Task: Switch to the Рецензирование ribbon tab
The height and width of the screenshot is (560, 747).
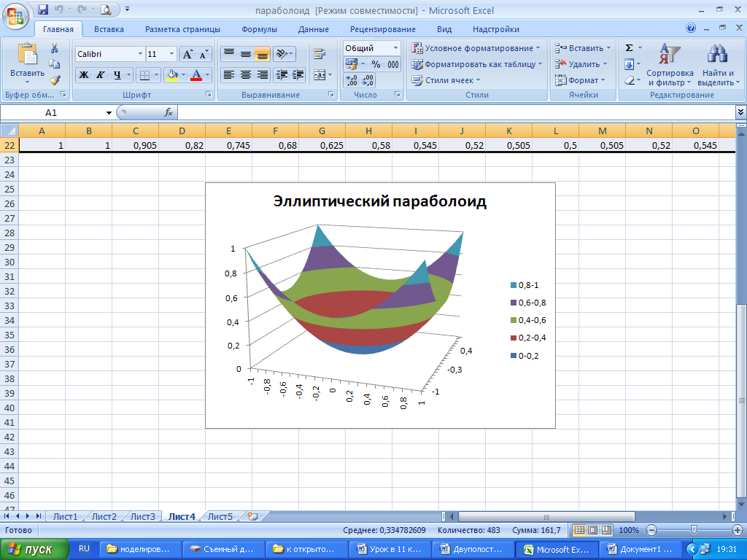Action: [x=382, y=29]
